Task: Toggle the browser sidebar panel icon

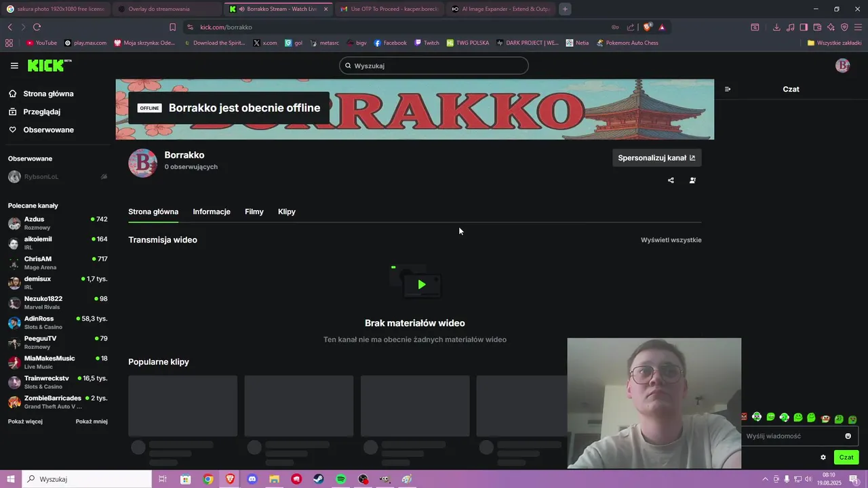Action: tap(804, 27)
